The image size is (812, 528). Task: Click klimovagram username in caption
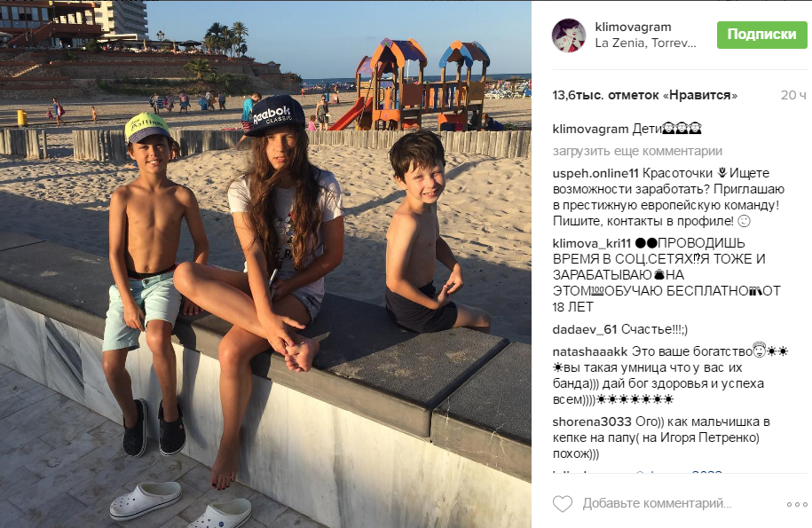tap(590, 129)
